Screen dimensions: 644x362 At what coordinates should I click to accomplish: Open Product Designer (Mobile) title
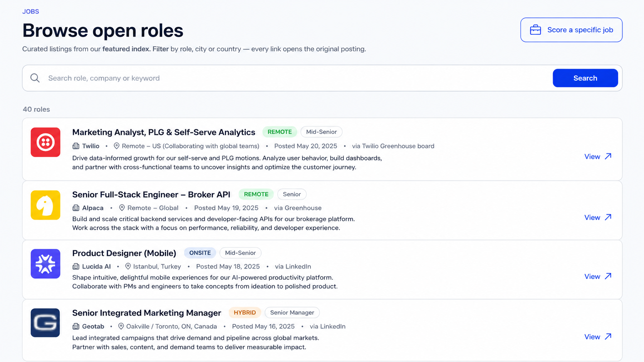click(124, 253)
